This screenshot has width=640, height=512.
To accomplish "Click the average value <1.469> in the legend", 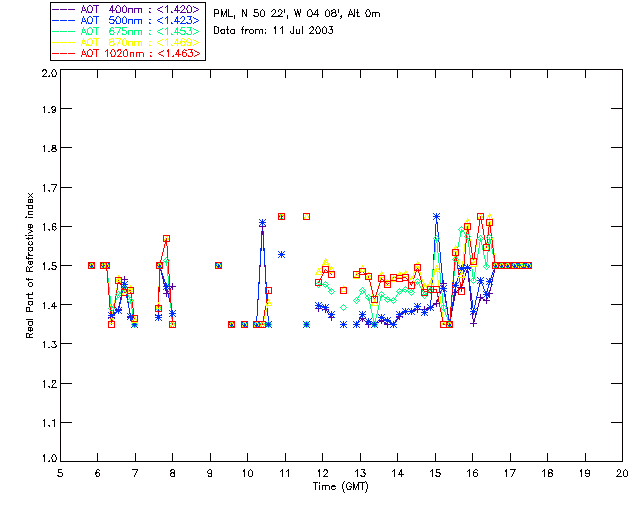I will (178, 42).
